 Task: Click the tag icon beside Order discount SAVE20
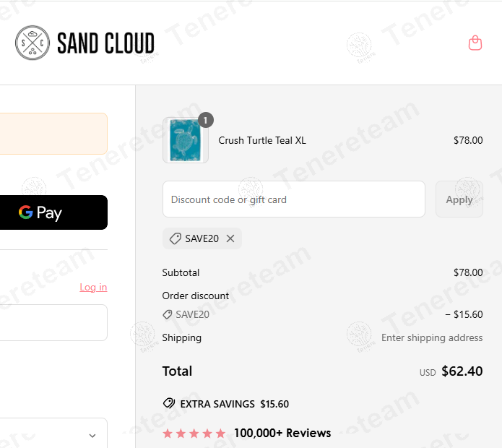(x=168, y=314)
